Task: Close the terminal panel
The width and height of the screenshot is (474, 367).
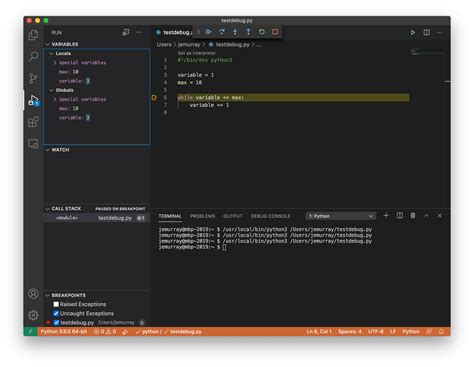Action: 440,216
